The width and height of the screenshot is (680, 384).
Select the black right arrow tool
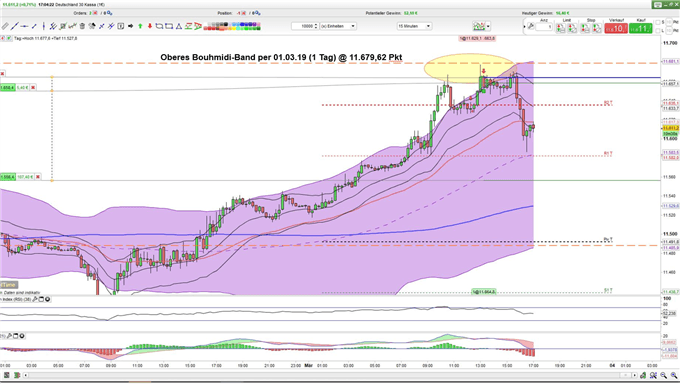tap(131, 26)
